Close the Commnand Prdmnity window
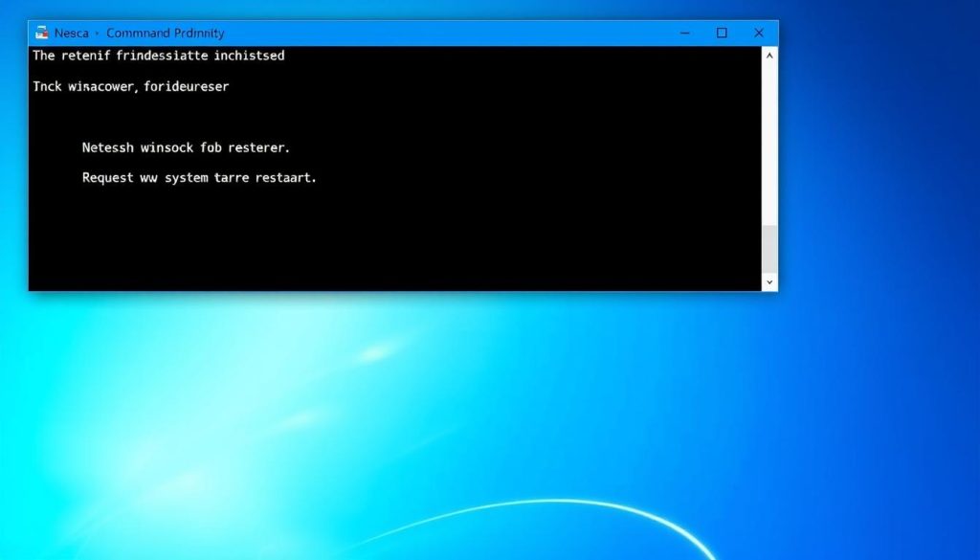Image resolution: width=980 pixels, height=560 pixels. point(758,32)
